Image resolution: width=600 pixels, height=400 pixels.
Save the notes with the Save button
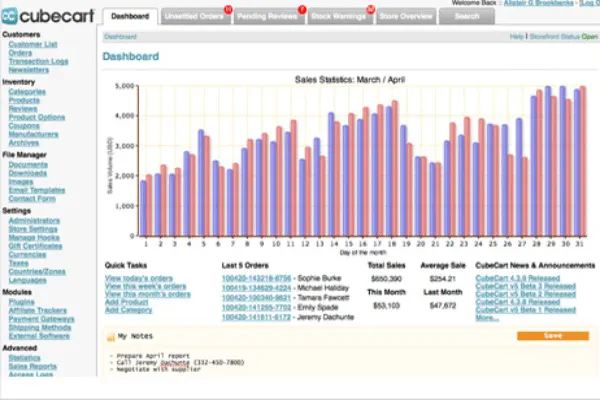(552, 336)
